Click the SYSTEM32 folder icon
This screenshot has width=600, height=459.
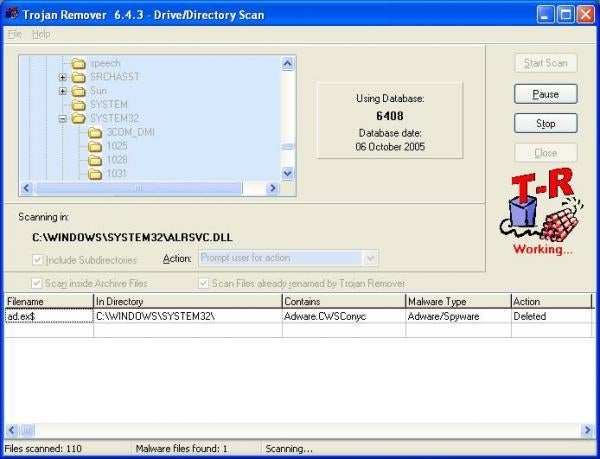78,118
